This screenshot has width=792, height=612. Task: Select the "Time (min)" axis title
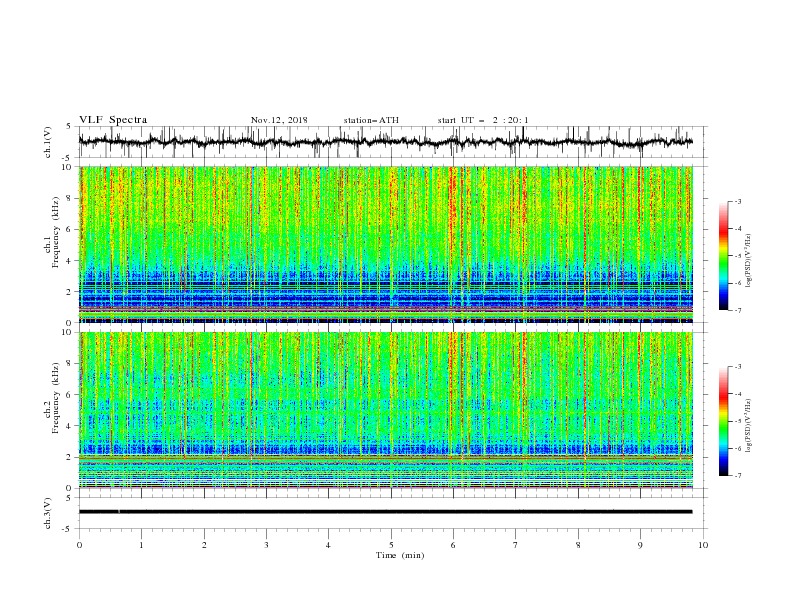click(x=400, y=555)
